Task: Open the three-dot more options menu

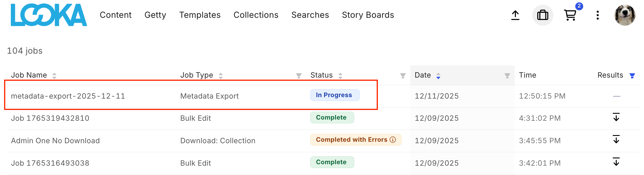Action: (x=597, y=15)
